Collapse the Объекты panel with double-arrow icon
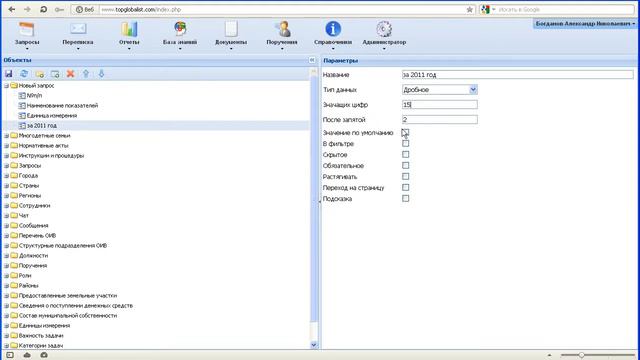The width and height of the screenshot is (640, 360). click(x=312, y=60)
